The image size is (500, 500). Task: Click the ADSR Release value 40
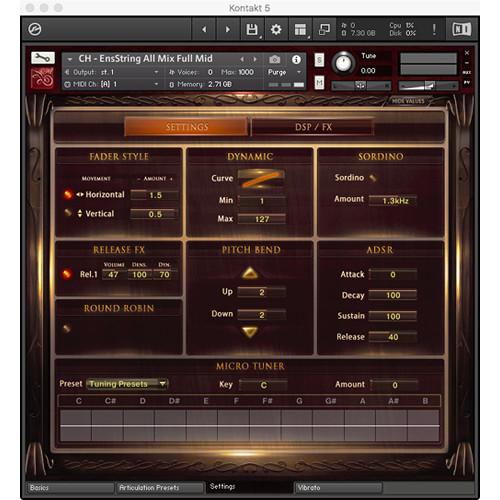click(393, 337)
